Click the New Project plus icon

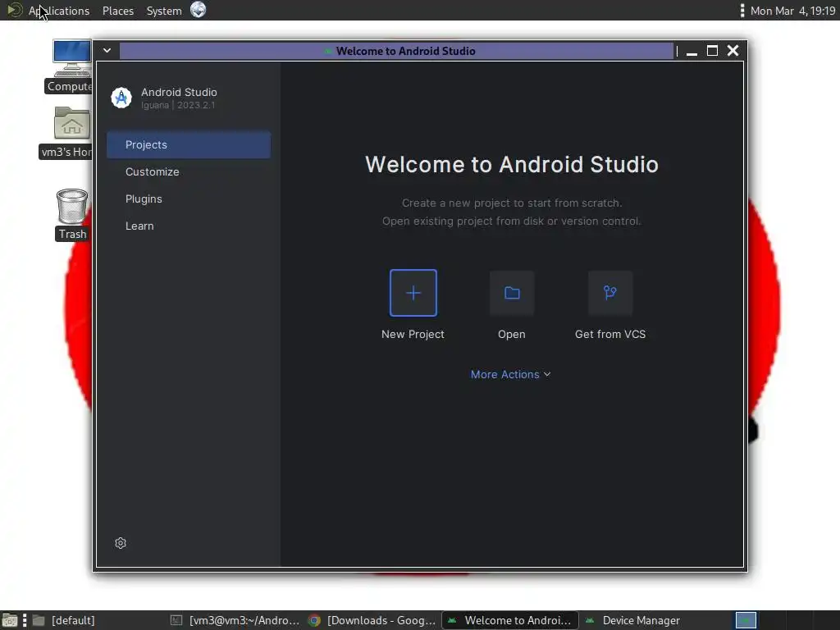[413, 293]
